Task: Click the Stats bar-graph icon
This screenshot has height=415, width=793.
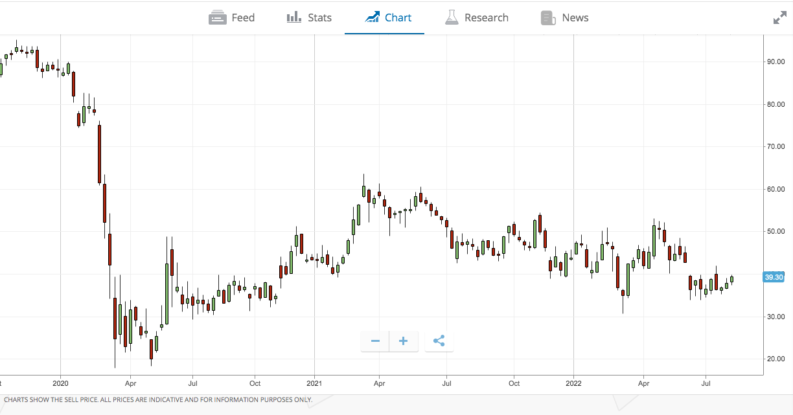Action: point(294,18)
